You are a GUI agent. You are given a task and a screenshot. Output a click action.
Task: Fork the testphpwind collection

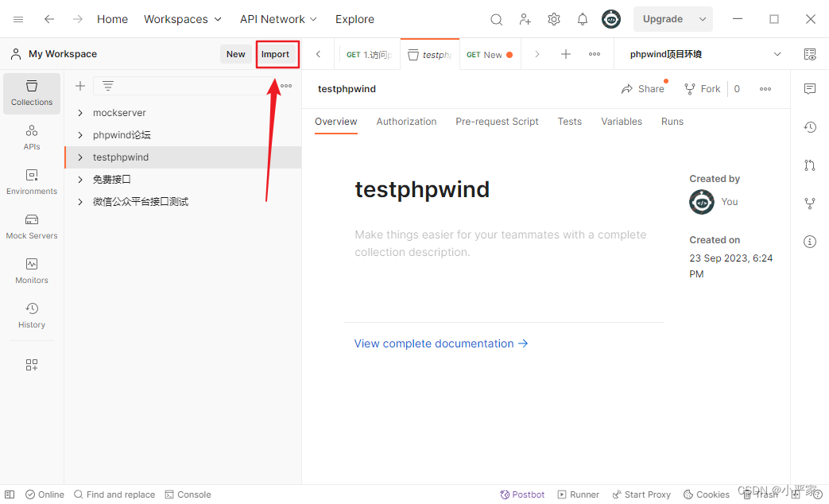(x=702, y=89)
